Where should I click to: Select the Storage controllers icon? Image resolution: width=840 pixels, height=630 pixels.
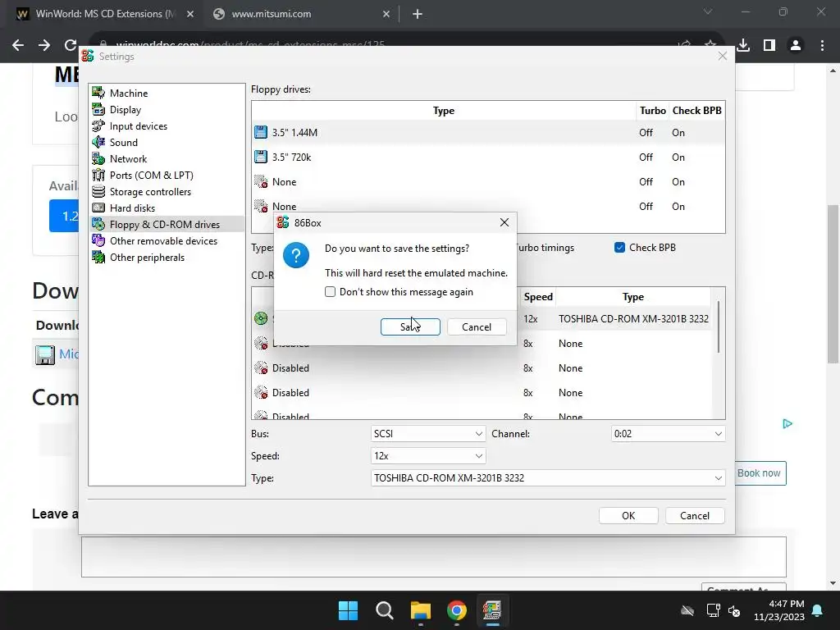click(x=98, y=191)
